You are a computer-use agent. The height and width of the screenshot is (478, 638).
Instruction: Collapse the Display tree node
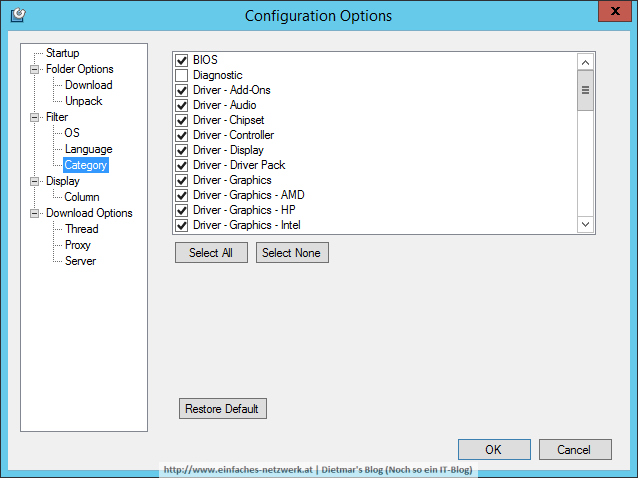[35, 181]
